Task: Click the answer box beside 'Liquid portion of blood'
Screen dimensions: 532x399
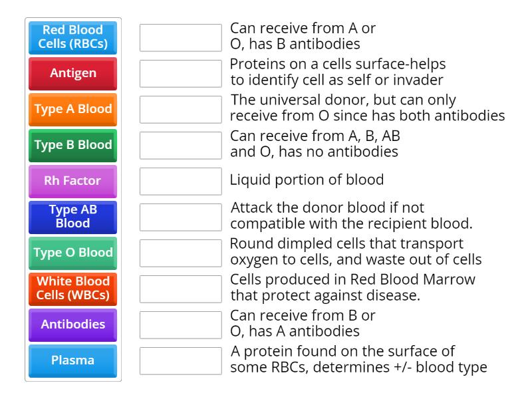Action: pos(180,181)
